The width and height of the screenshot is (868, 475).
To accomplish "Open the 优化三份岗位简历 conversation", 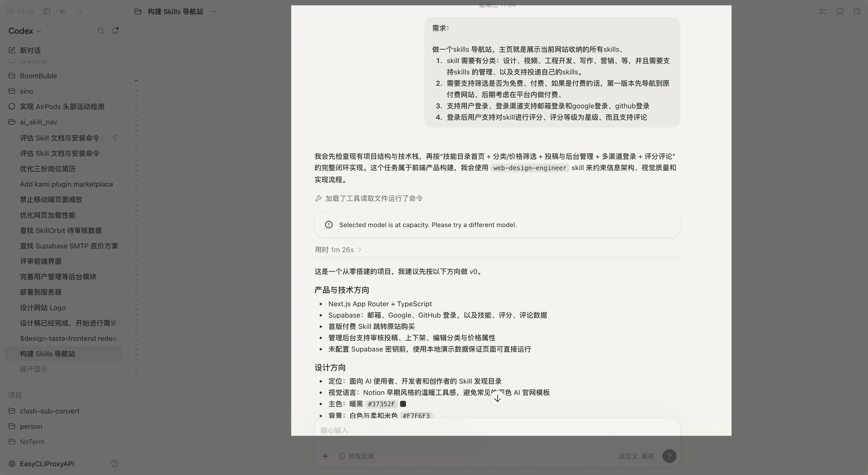I will click(64, 169).
